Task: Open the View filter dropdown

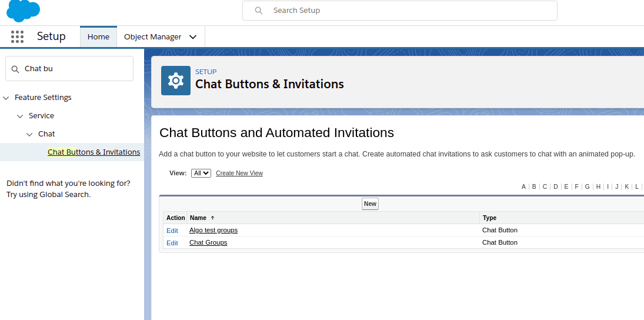Action: coord(201,173)
